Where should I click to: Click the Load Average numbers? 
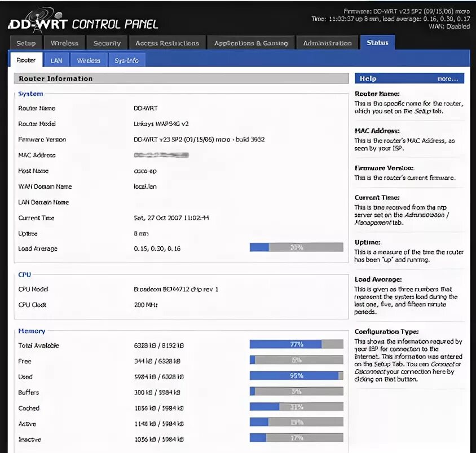(x=157, y=248)
